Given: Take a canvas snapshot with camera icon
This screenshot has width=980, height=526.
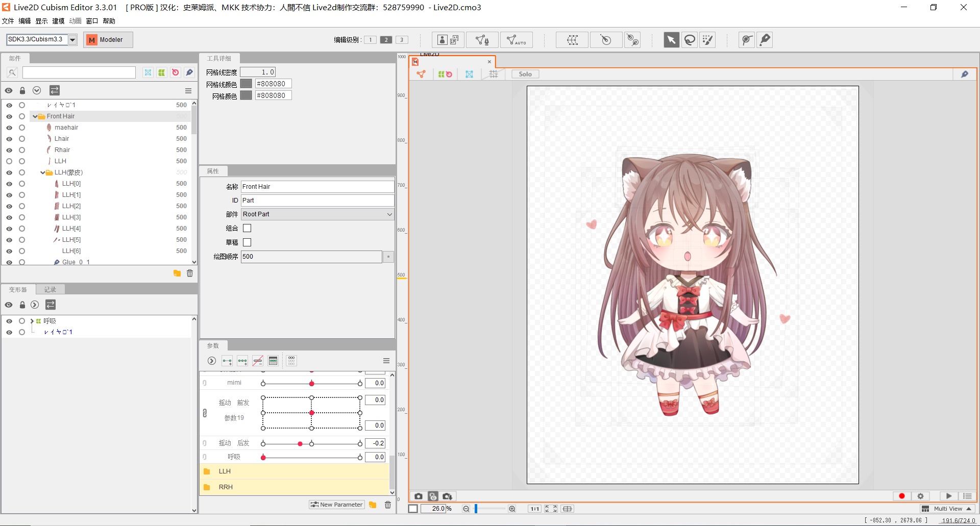Looking at the screenshot, I should tap(419, 496).
